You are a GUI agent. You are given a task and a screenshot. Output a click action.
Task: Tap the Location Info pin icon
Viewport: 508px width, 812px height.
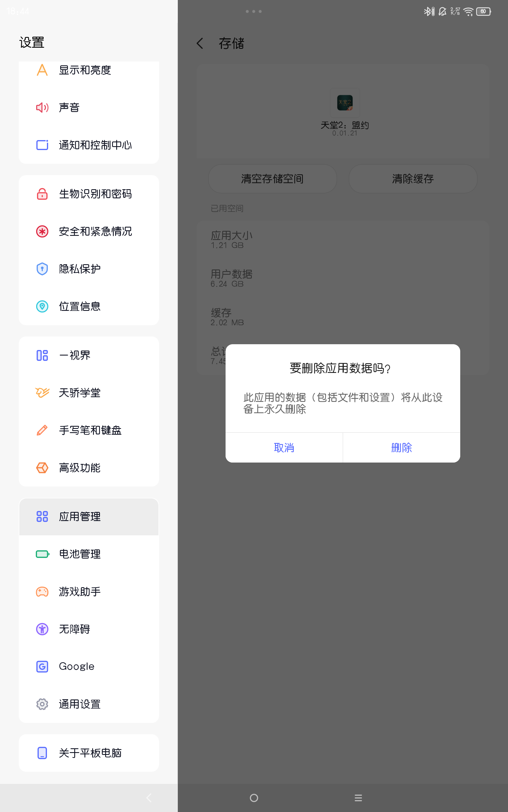pyautogui.click(x=42, y=306)
